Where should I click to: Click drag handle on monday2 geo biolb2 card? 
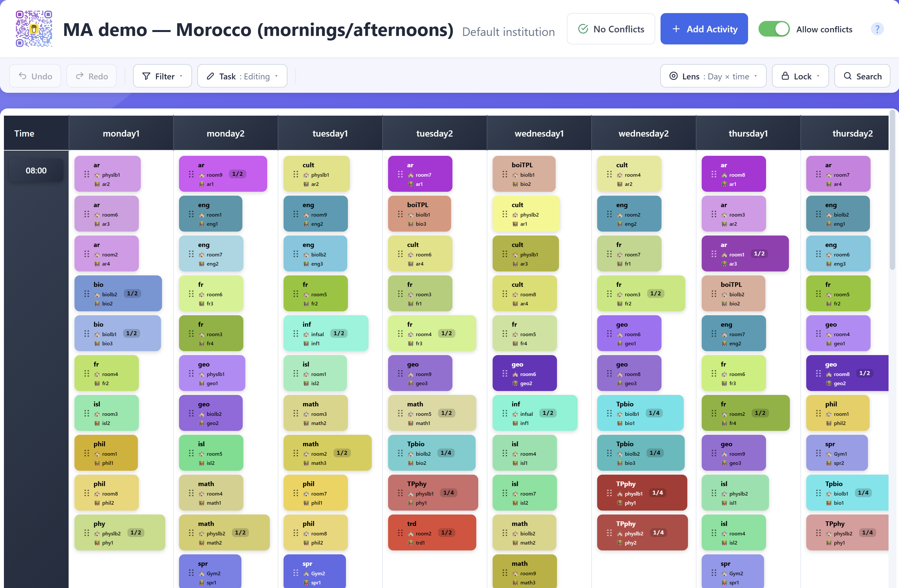tap(191, 413)
